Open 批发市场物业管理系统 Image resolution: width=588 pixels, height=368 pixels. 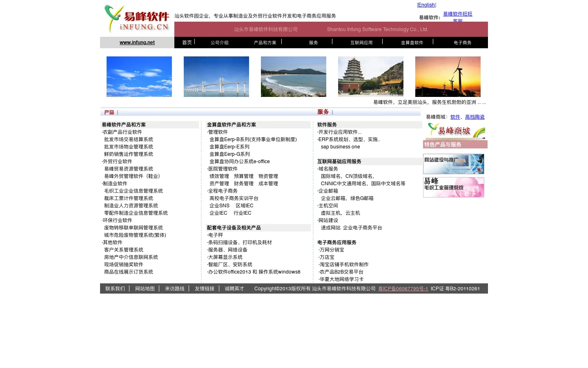[129, 147]
